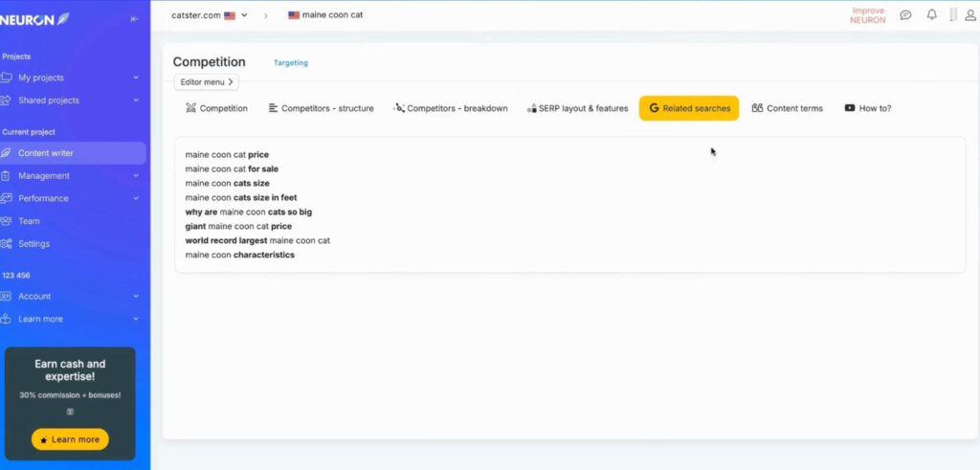Expand the Learn more chevron
Image resolution: width=980 pixels, height=470 pixels.
(x=136, y=319)
